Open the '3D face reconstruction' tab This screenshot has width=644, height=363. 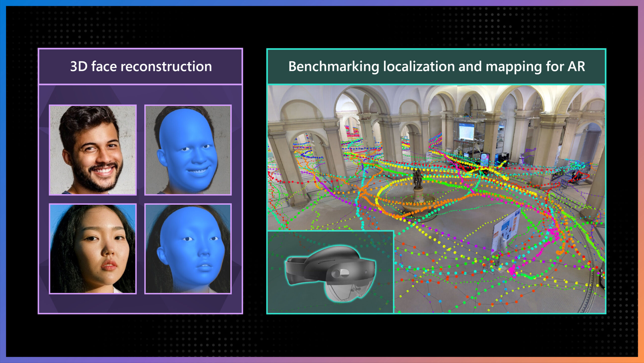pos(141,67)
